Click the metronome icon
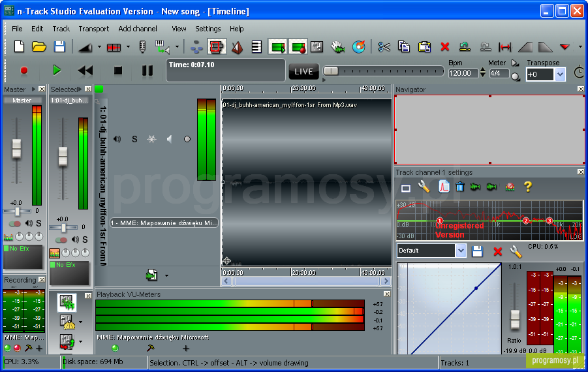Screen dimensions: 588x372 tap(237, 47)
